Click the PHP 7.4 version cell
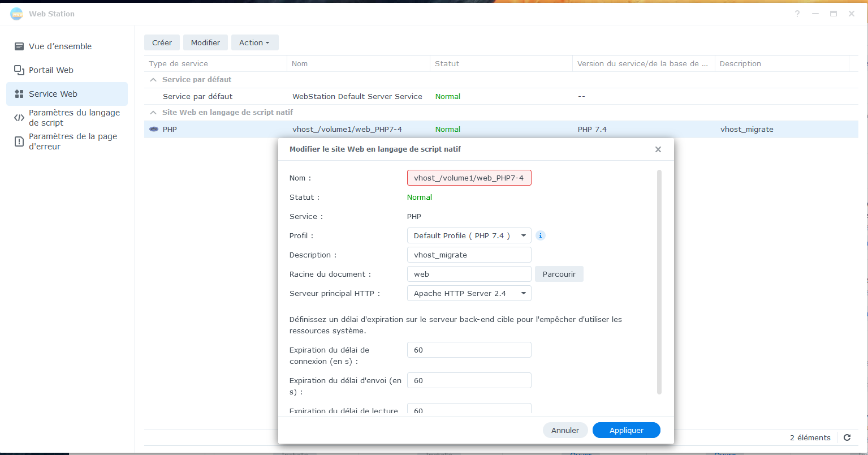This screenshot has height=455, width=868. [592, 129]
